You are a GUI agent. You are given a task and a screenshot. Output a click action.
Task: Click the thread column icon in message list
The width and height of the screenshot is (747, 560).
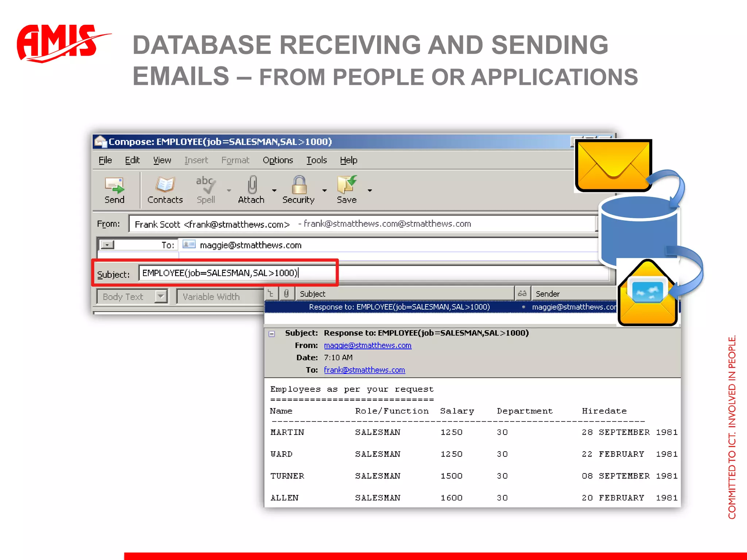click(x=271, y=293)
